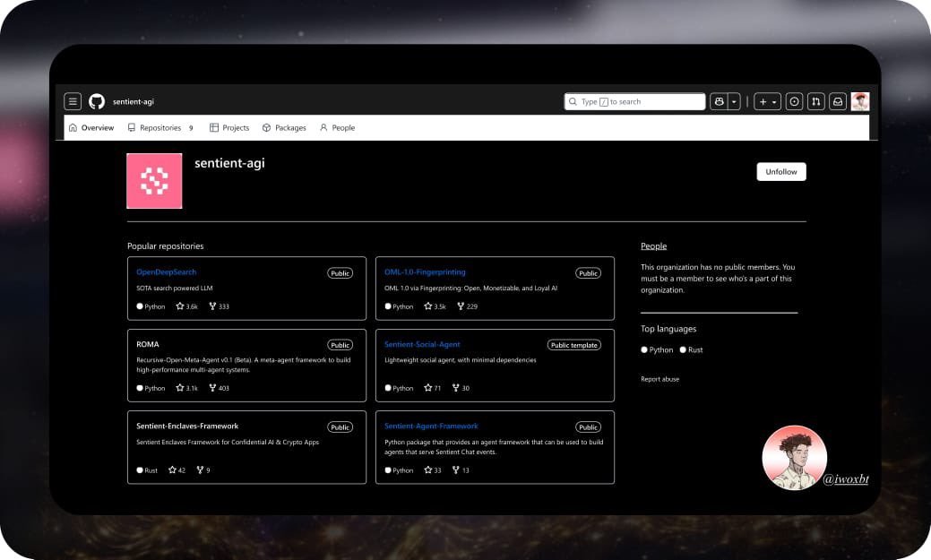Viewport: 931px width, 560px height.
Task: Click the pink sentient-agi organization avatar
Action: click(x=154, y=181)
